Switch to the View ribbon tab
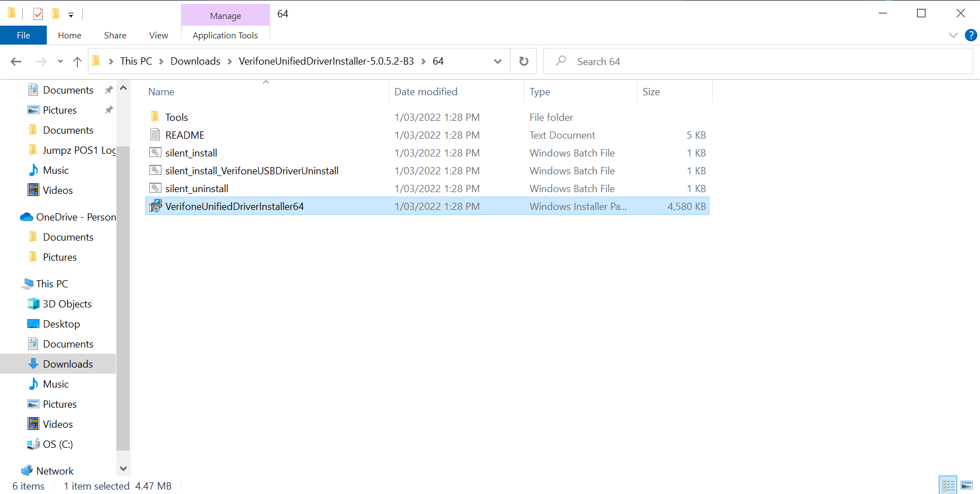 pyautogui.click(x=159, y=35)
